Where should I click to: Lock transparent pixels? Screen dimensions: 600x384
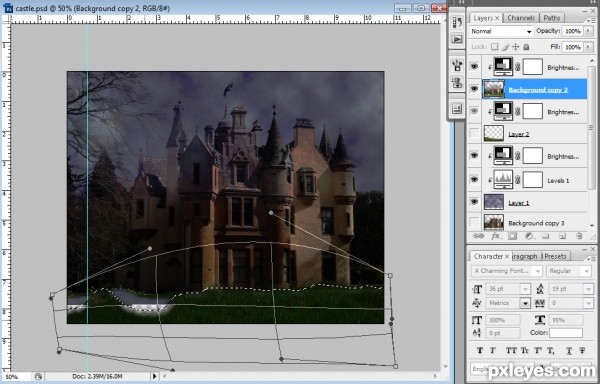pyautogui.click(x=495, y=47)
